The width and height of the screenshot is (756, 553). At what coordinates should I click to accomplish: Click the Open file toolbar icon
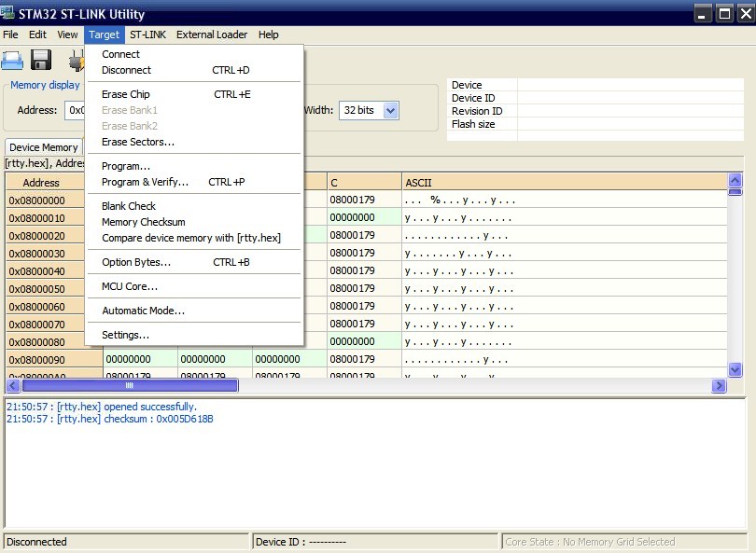pyautogui.click(x=12, y=61)
